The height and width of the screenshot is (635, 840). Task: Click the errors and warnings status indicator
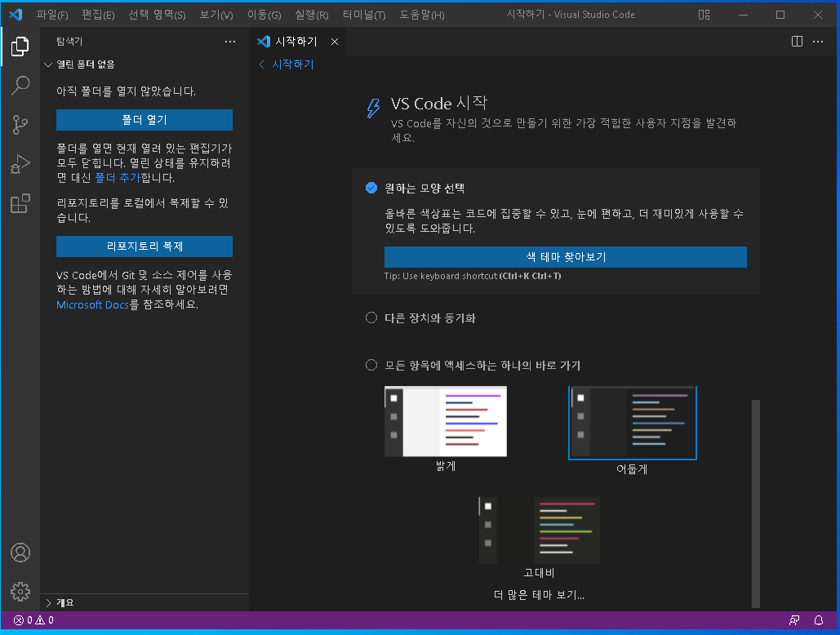coord(33,620)
